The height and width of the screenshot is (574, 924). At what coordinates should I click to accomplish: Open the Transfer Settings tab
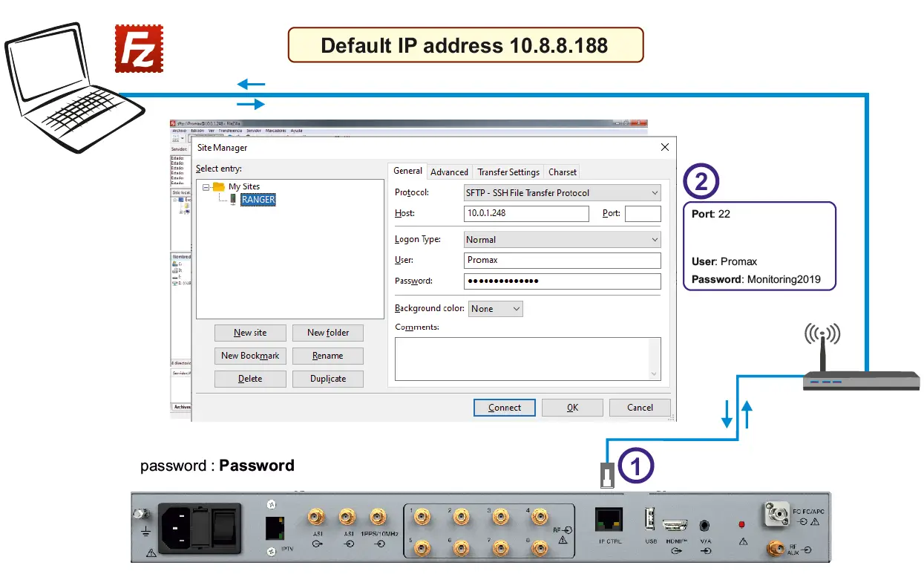[x=508, y=172]
